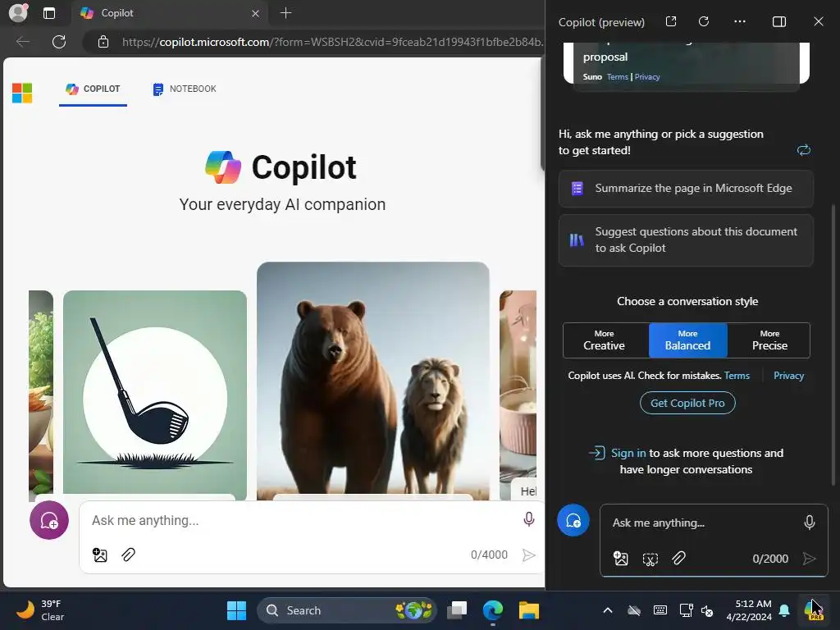840x630 pixels.
Task: Choose More Precise conversation style
Action: [769, 340]
